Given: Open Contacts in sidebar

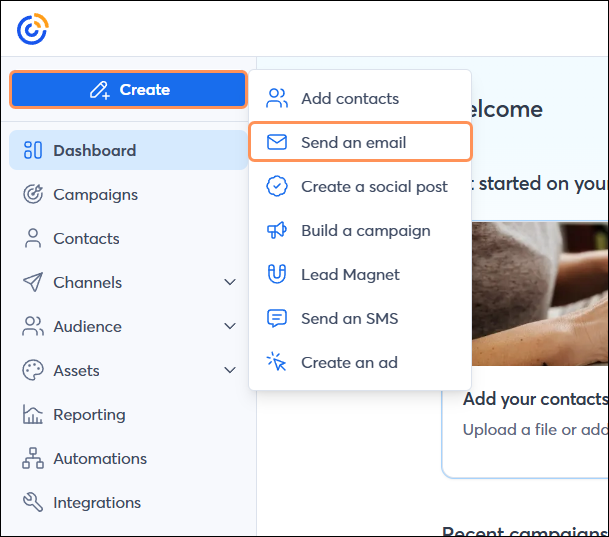Looking at the screenshot, I should tap(129, 238).
